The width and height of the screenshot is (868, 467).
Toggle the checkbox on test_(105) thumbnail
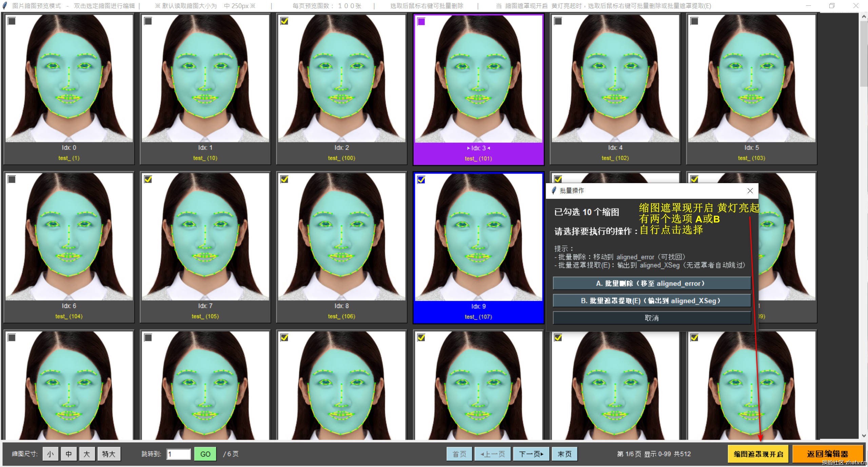148,179
